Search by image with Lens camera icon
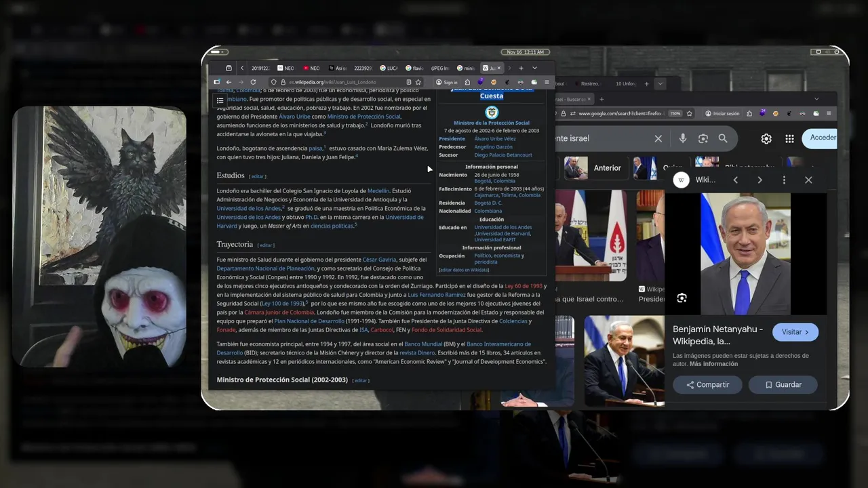The image size is (868, 488). (703, 138)
